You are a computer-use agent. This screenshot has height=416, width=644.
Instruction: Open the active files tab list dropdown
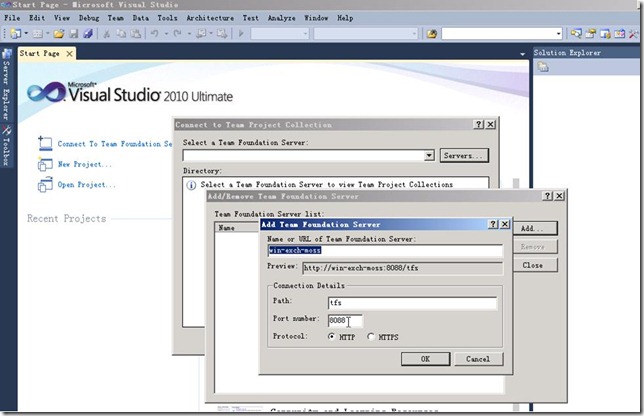(522, 54)
